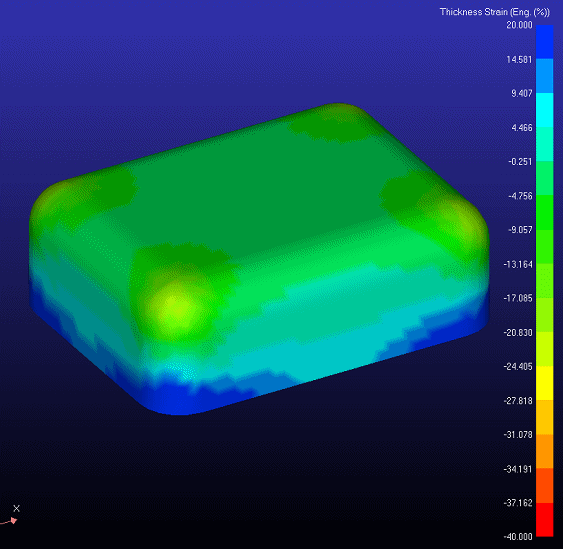Click the cyan legend band below 9.407
This screenshot has height=549, width=563.
(544, 110)
